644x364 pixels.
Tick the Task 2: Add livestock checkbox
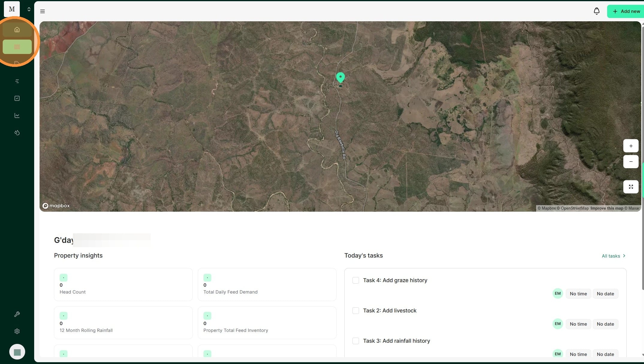pyautogui.click(x=356, y=311)
